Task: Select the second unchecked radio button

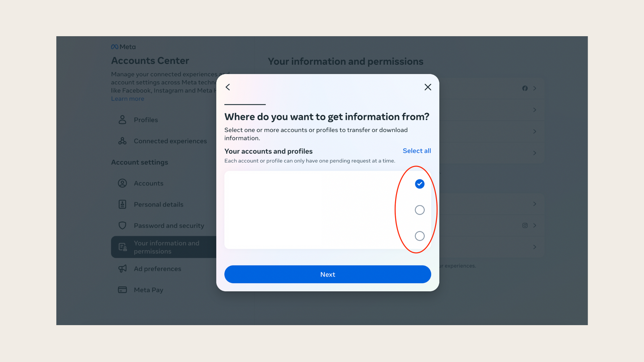Action: [419, 236]
